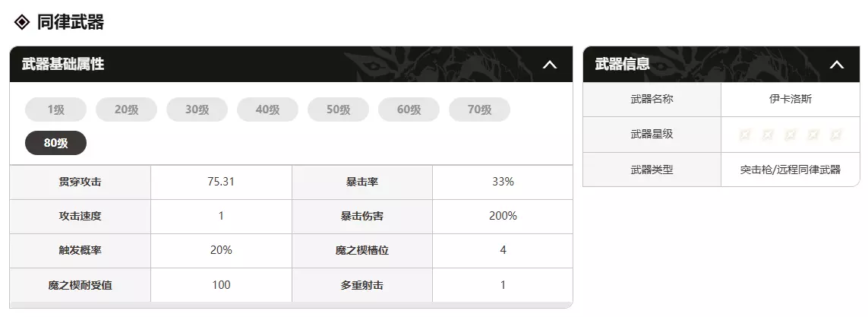
Task: Show stats for 40级
Action: [x=267, y=109]
